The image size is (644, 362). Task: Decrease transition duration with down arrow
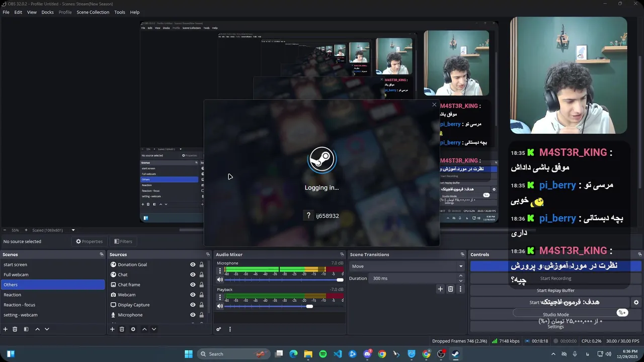click(460, 281)
